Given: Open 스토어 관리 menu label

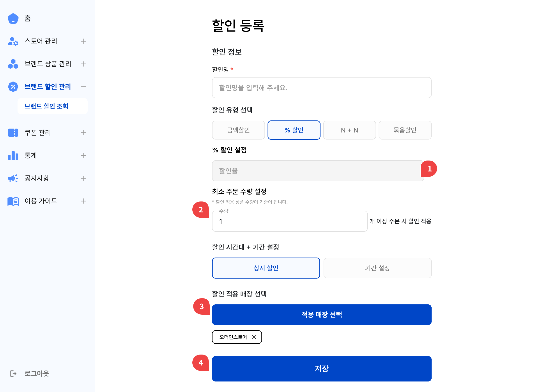Looking at the screenshot, I should pyautogui.click(x=41, y=41).
